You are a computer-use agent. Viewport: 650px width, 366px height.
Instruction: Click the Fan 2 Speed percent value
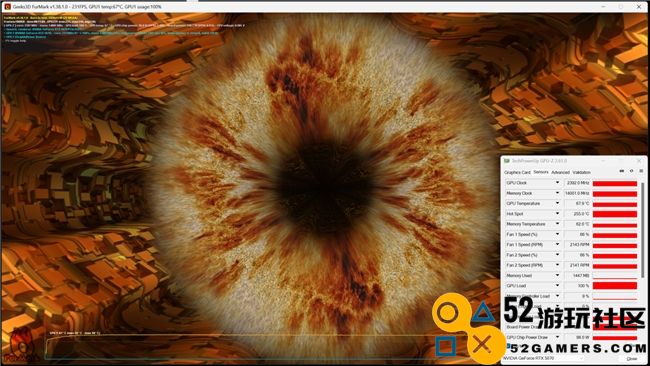click(577, 255)
